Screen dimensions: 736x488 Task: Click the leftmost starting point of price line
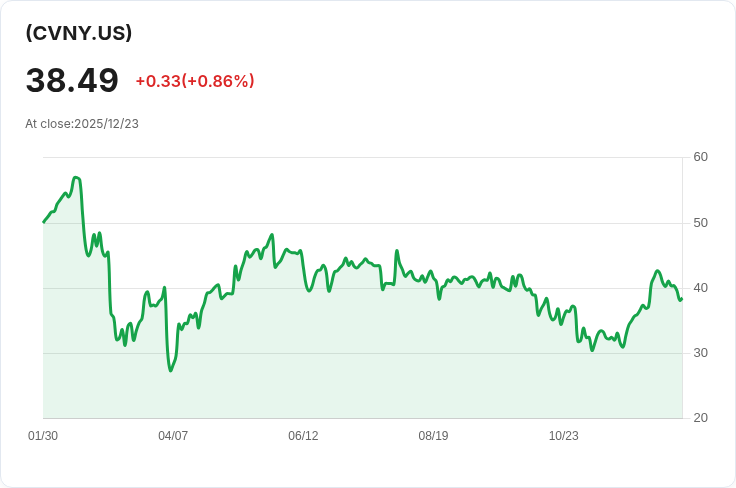pos(44,222)
